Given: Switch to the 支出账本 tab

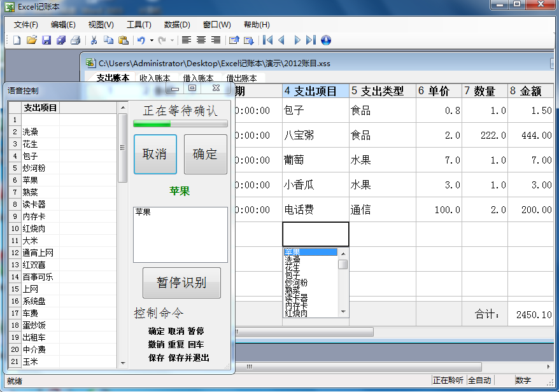Looking at the screenshot, I should click(113, 78).
